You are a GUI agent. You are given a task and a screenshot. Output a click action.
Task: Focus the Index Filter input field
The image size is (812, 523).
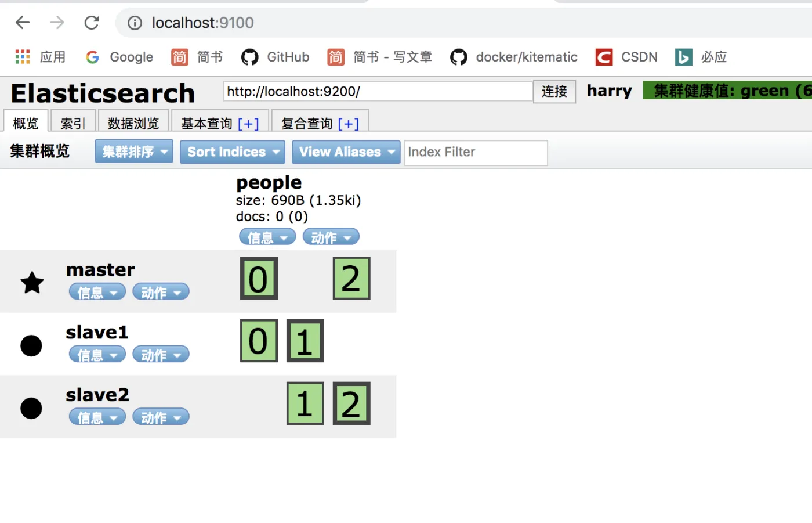476,153
